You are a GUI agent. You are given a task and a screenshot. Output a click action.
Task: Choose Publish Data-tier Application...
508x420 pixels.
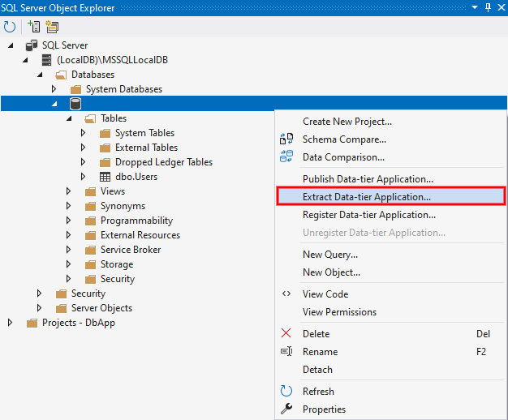click(x=390, y=179)
